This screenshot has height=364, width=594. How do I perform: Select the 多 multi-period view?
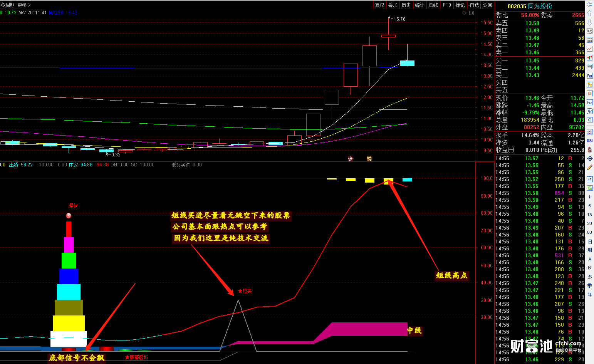click(589, 277)
